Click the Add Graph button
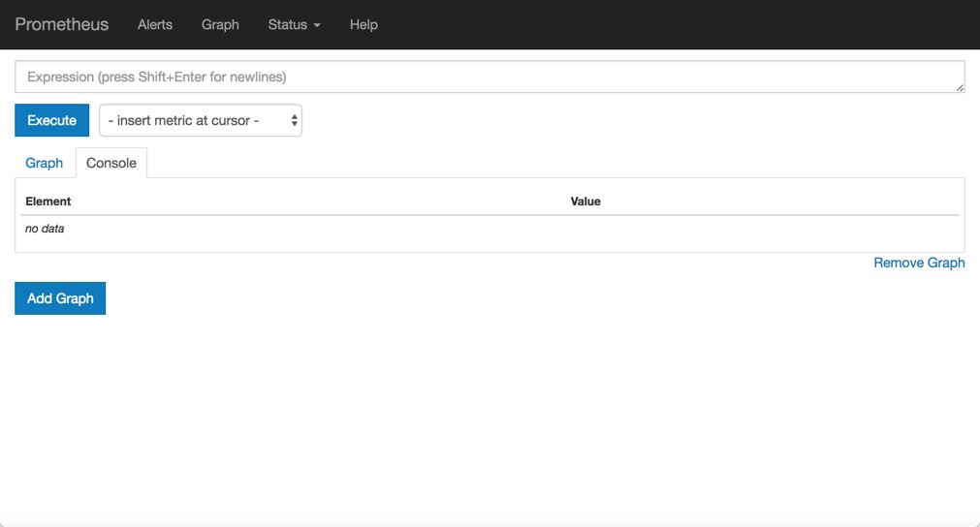Screen dimensions: 980x527 [60, 298]
